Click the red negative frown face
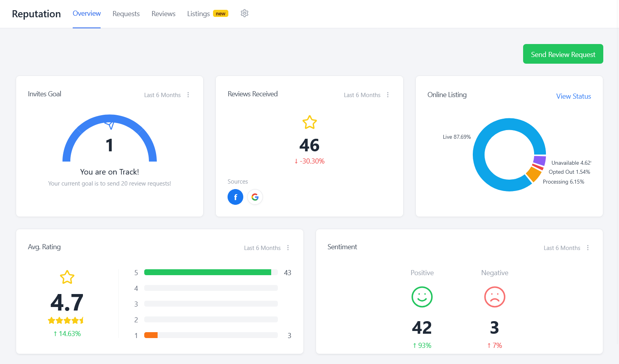619x364 pixels. 494,297
